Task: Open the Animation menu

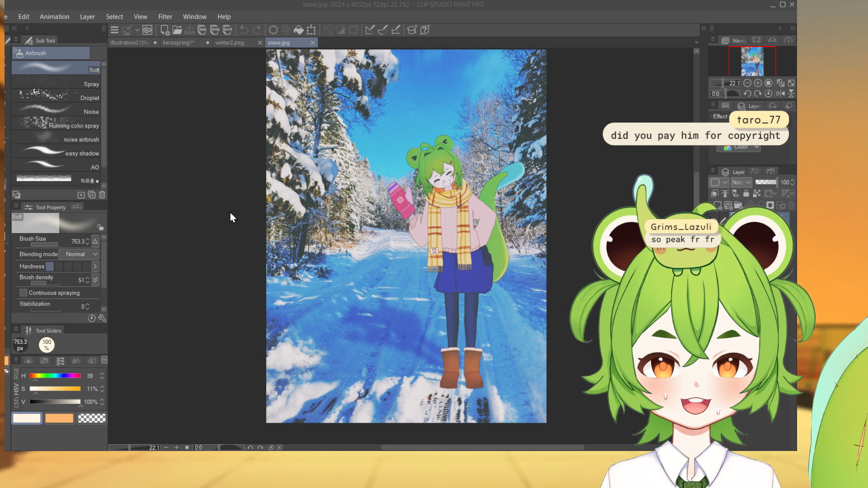Action: (x=54, y=17)
